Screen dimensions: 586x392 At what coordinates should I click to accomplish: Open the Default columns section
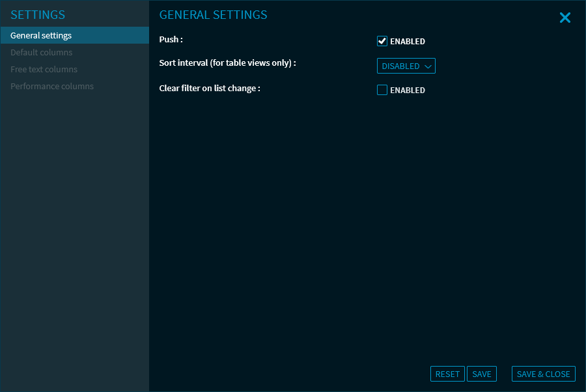[x=41, y=53]
